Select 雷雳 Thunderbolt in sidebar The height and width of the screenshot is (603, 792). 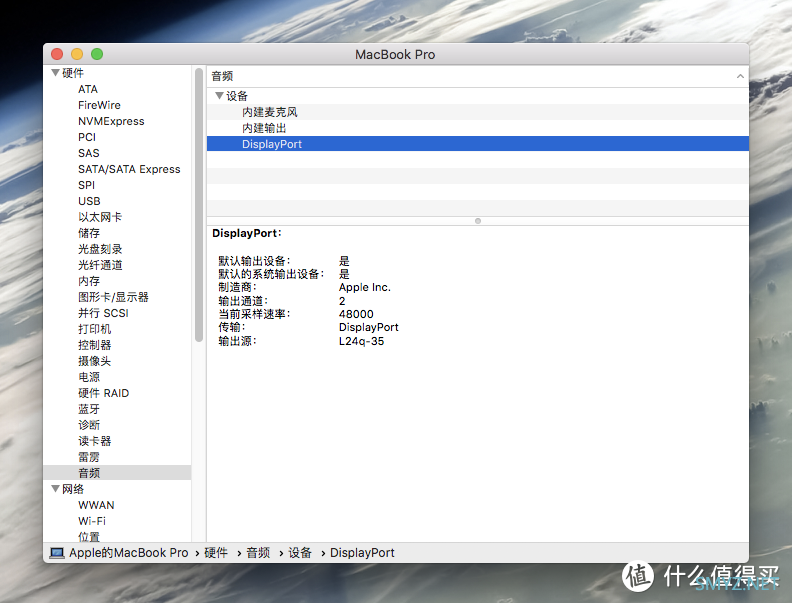coord(89,457)
